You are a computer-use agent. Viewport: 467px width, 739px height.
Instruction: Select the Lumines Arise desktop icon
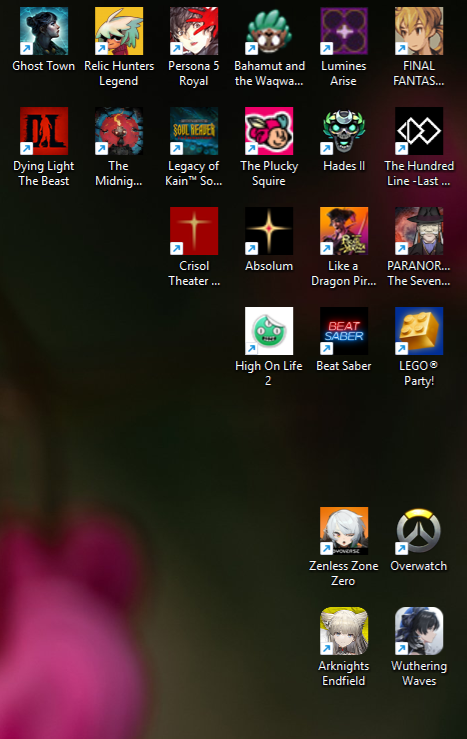[344, 31]
